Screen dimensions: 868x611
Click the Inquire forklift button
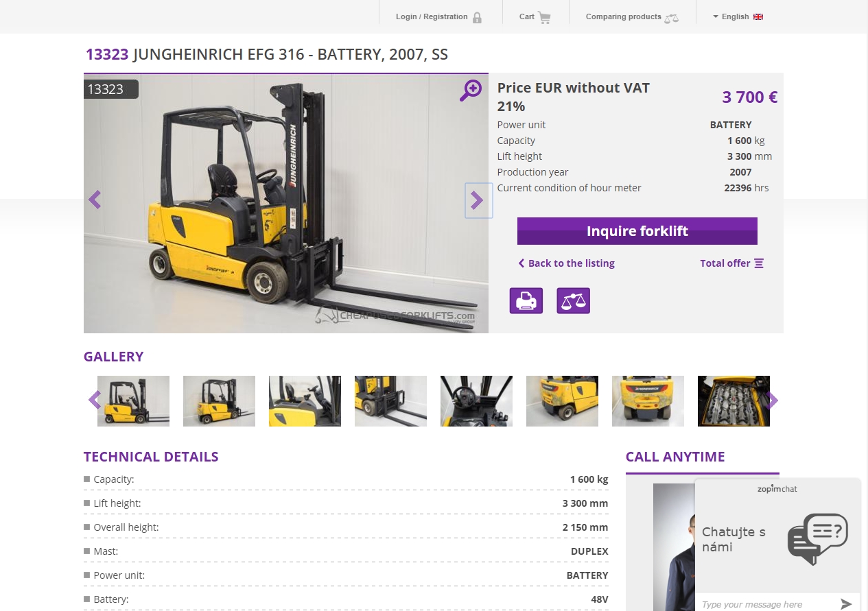[637, 231]
